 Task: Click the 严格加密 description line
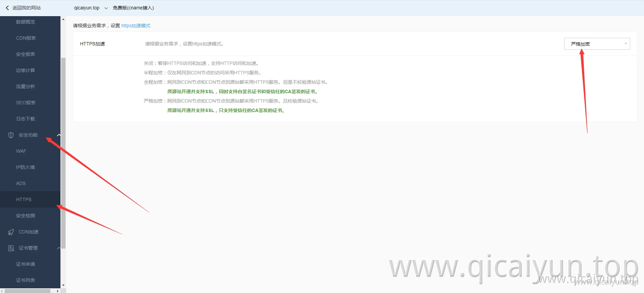click(x=231, y=101)
